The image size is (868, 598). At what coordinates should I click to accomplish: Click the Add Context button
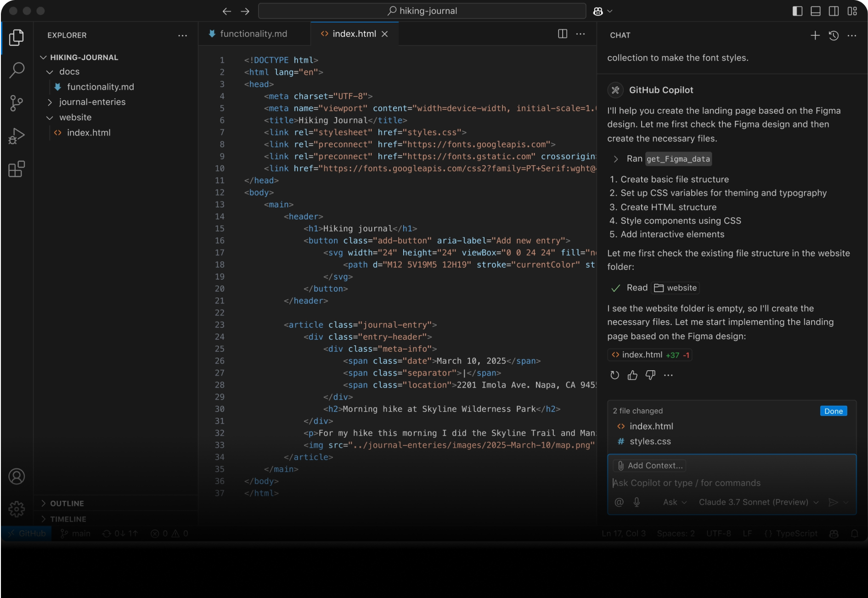tap(649, 466)
